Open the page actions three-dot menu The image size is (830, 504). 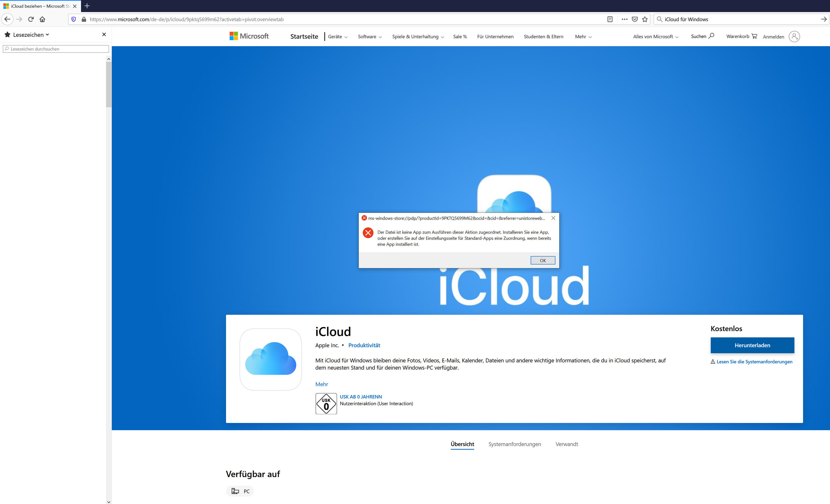(624, 19)
